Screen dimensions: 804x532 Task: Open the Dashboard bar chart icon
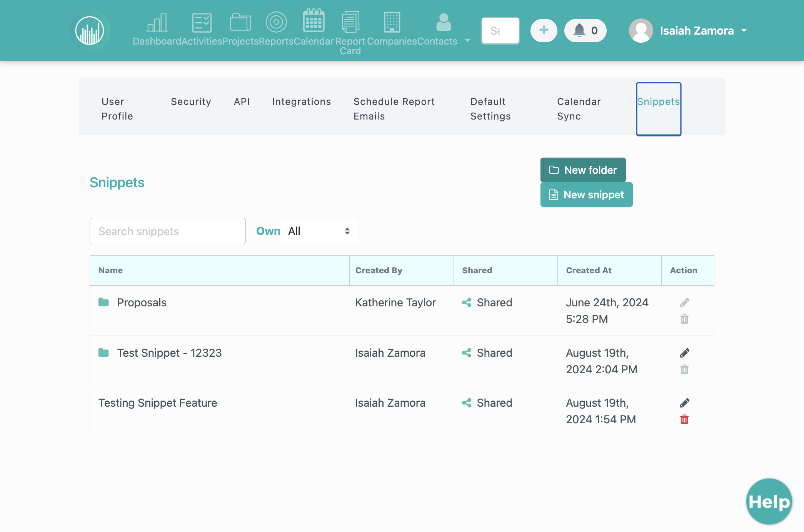[x=157, y=22]
